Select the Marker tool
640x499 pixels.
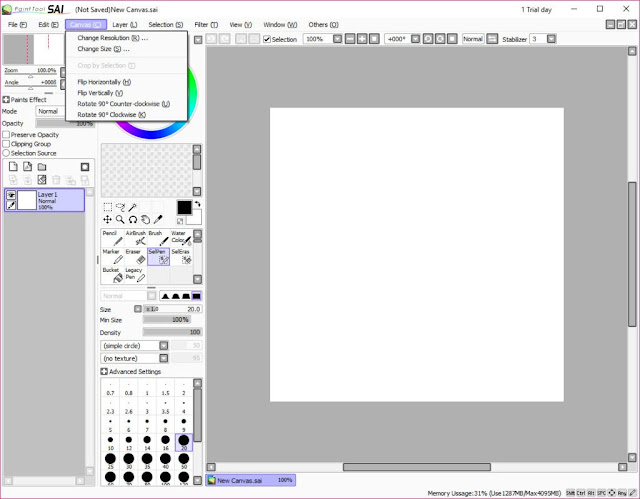[112, 256]
